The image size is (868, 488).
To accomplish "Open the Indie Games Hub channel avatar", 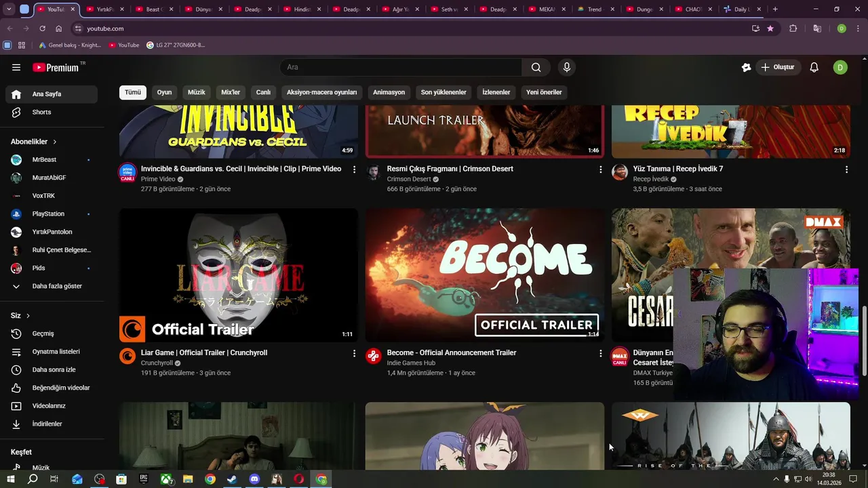I will click(374, 356).
